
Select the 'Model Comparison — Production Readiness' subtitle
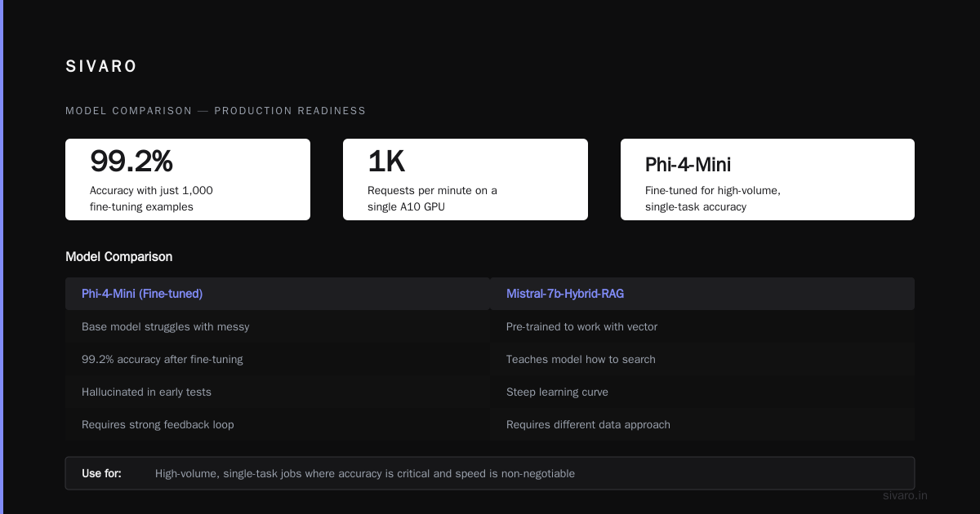[x=216, y=111]
